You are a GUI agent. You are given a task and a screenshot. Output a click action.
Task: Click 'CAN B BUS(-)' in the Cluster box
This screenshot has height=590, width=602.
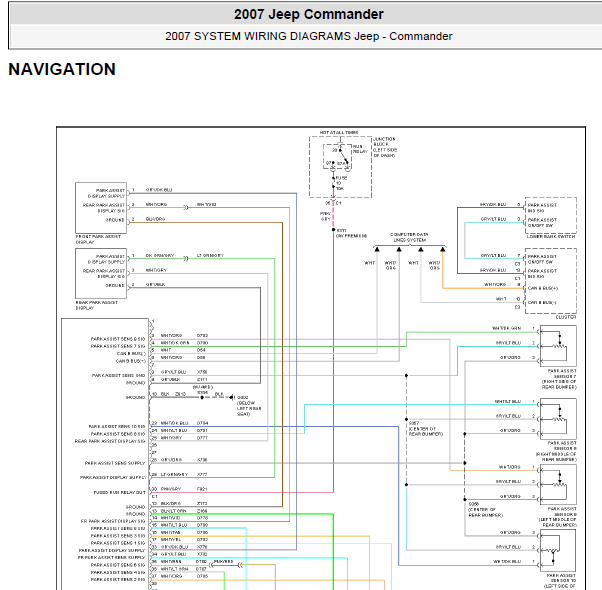[x=542, y=302]
